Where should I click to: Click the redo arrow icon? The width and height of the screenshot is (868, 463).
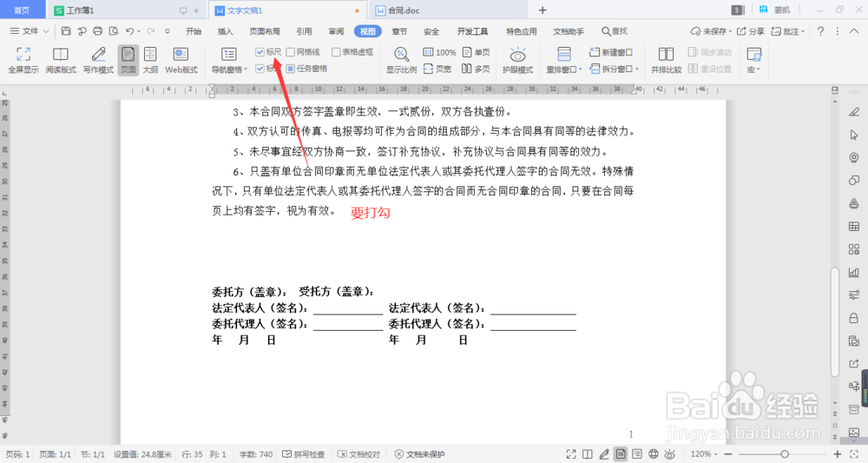click(150, 31)
